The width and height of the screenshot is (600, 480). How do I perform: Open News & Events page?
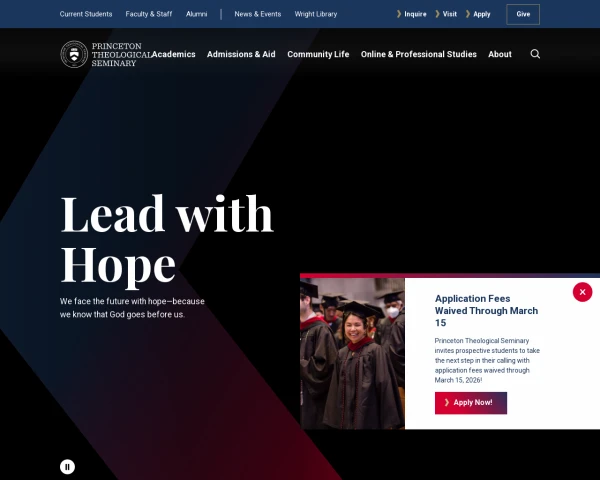coord(258,14)
